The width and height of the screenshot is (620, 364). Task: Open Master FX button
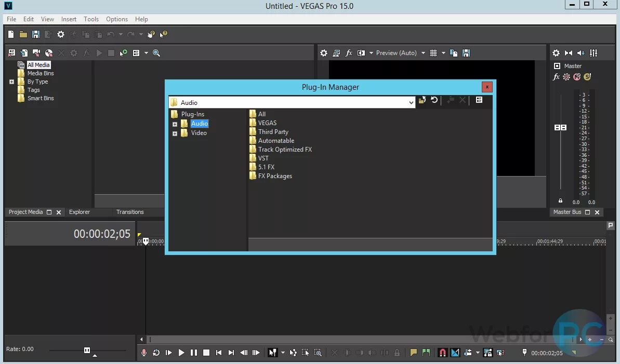point(556,77)
